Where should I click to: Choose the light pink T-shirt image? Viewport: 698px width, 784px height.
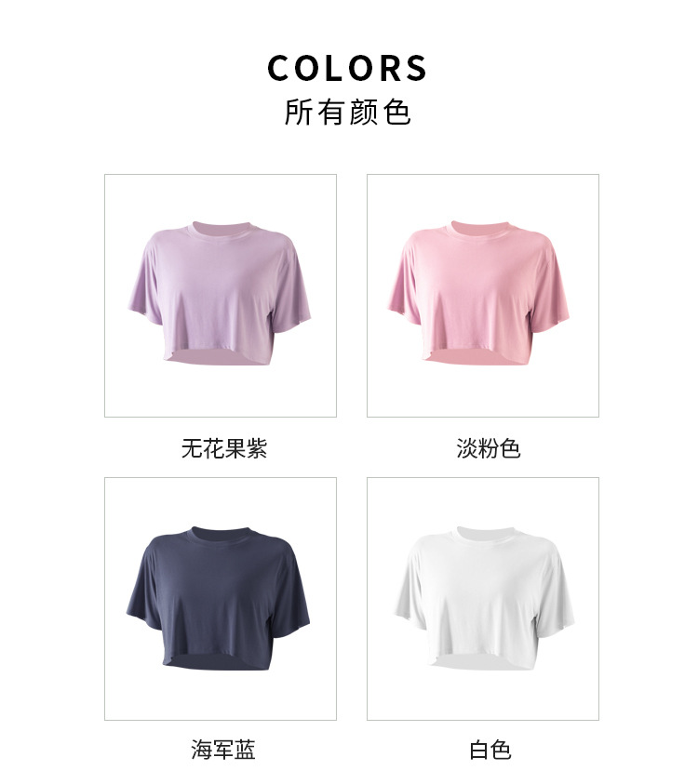pyautogui.click(x=483, y=296)
